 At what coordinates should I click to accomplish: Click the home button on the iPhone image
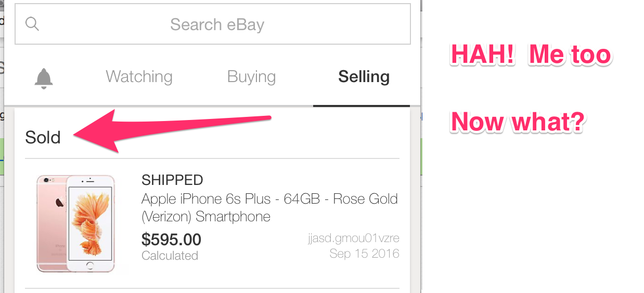click(x=90, y=265)
